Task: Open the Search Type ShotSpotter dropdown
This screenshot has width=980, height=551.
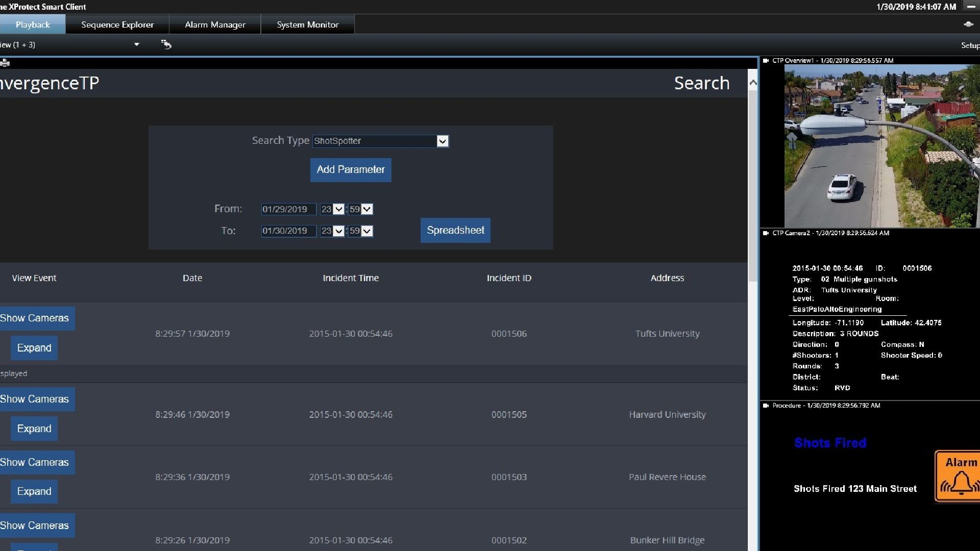Action: tap(380, 141)
